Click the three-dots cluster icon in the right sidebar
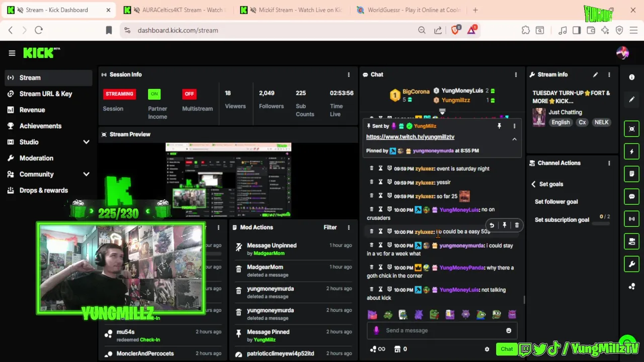 click(x=632, y=287)
